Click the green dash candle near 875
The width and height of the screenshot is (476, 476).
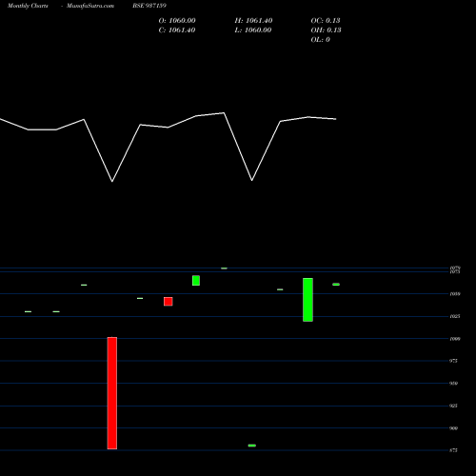pos(252,446)
